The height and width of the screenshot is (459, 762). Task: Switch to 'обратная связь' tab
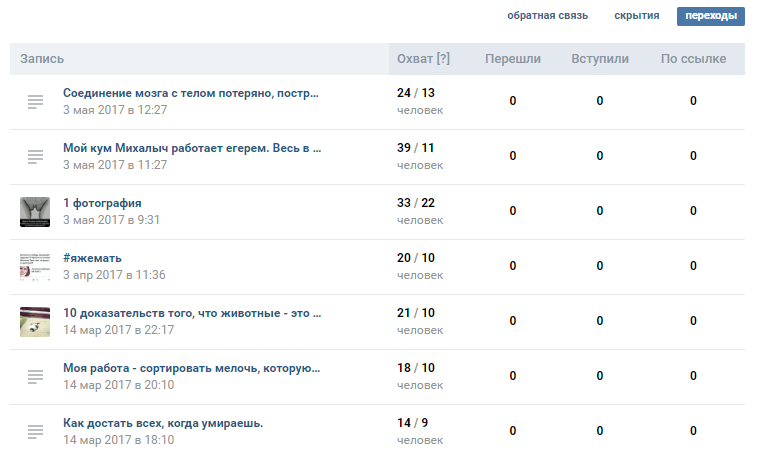click(547, 16)
